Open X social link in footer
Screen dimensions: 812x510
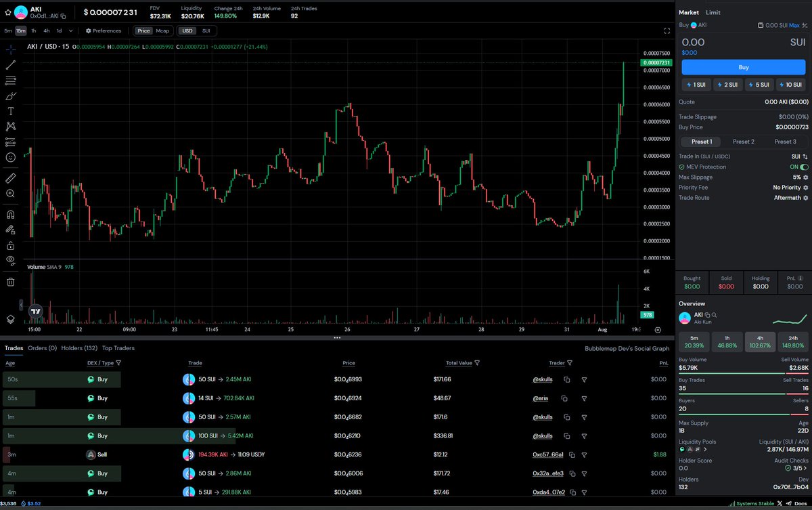point(780,504)
